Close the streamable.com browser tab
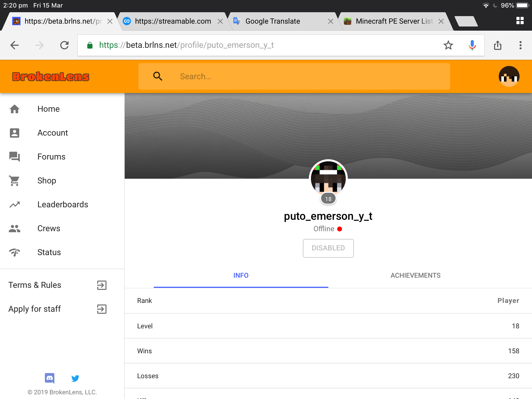The height and width of the screenshot is (399, 532). click(220, 21)
